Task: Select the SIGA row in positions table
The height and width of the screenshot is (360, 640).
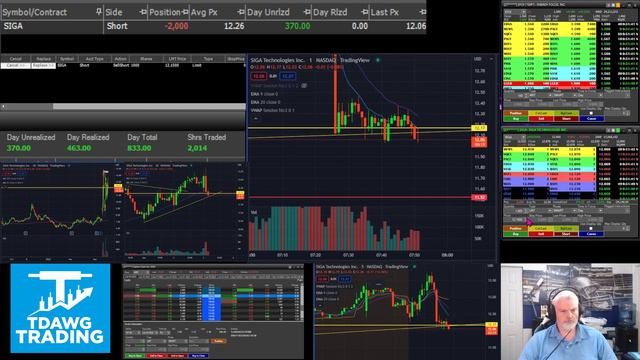Action: pyautogui.click(x=213, y=26)
